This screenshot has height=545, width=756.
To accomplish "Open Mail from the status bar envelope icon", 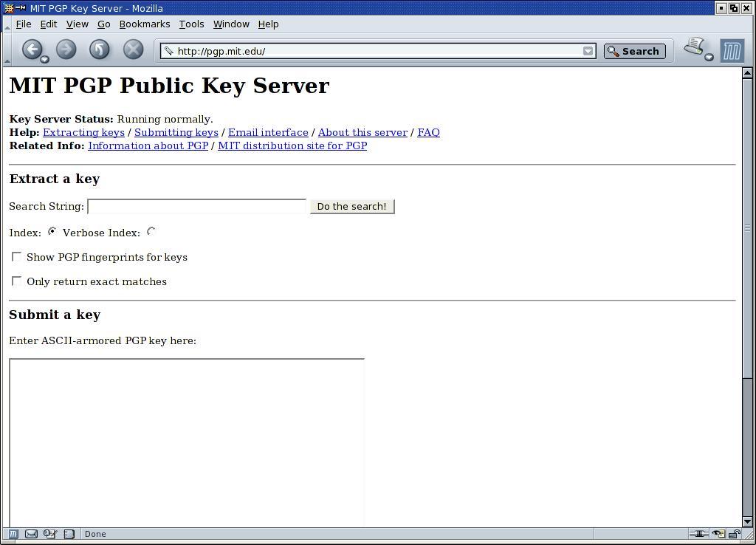I will point(31,533).
